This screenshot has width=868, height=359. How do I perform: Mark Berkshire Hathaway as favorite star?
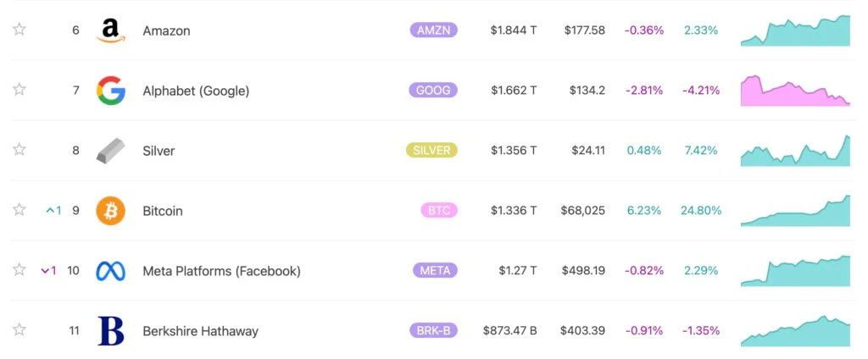pos(19,330)
